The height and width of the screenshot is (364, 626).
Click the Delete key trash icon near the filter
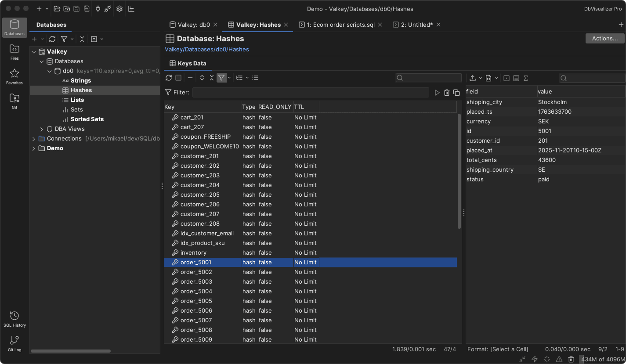click(447, 93)
